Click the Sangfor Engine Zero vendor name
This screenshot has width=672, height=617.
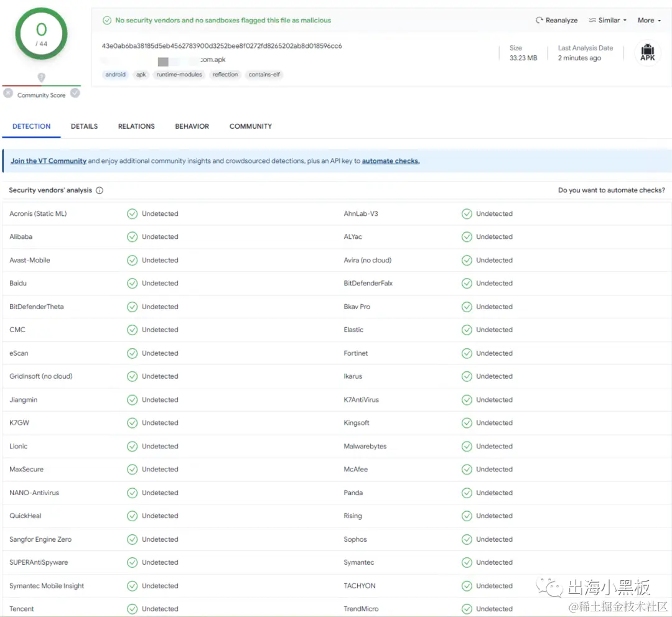coord(40,539)
